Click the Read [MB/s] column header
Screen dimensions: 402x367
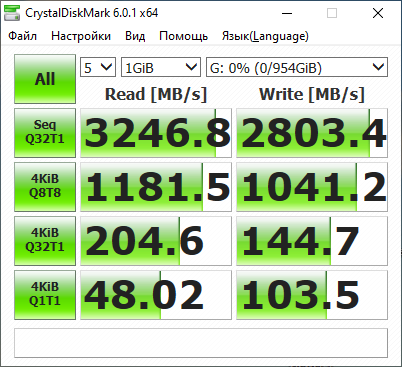tap(156, 94)
